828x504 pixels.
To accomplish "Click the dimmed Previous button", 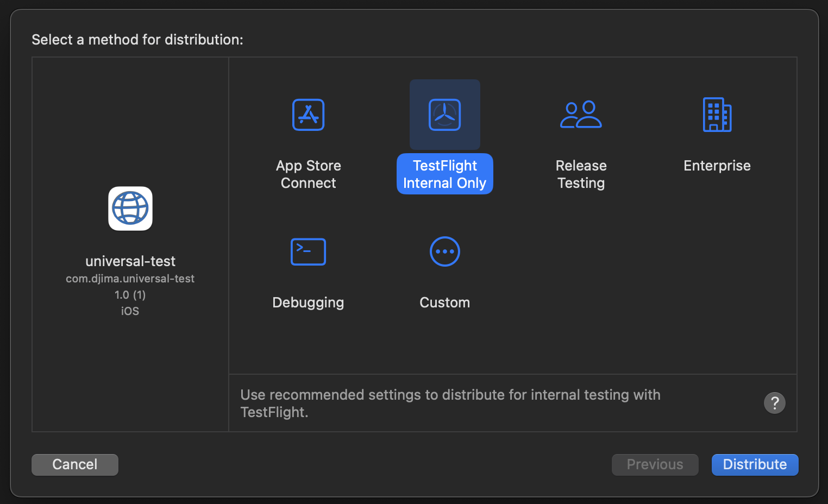I will (x=655, y=465).
